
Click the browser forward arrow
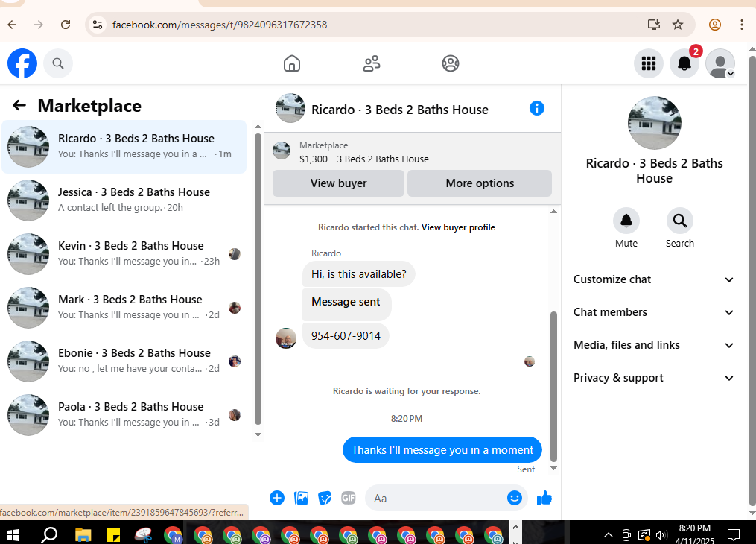tap(39, 25)
